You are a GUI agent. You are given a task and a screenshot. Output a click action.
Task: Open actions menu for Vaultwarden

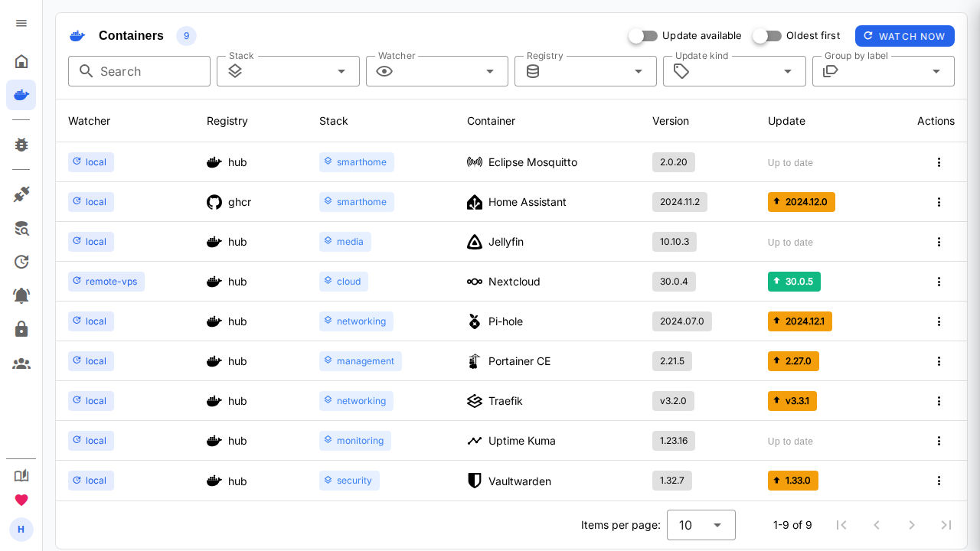[939, 481]
